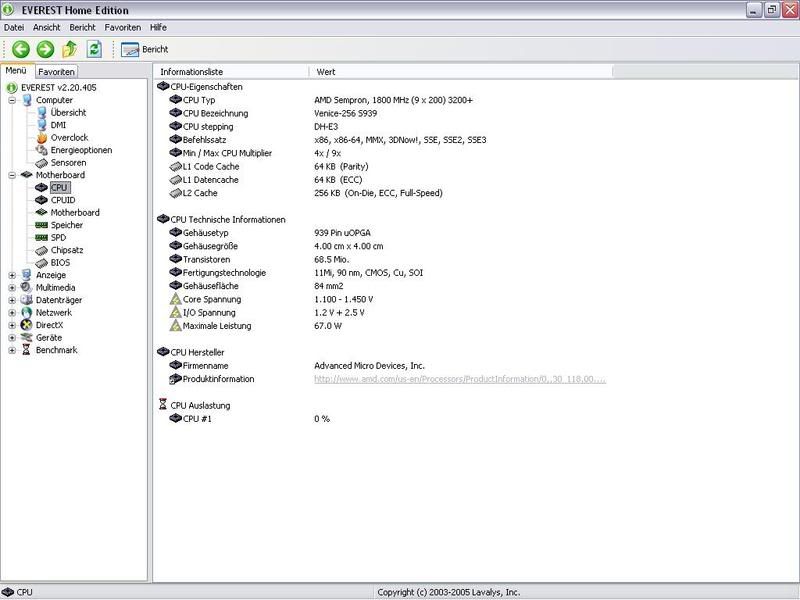
Task: Close the EVEREST Home Edition window
Action: click(x=790, y=10)
